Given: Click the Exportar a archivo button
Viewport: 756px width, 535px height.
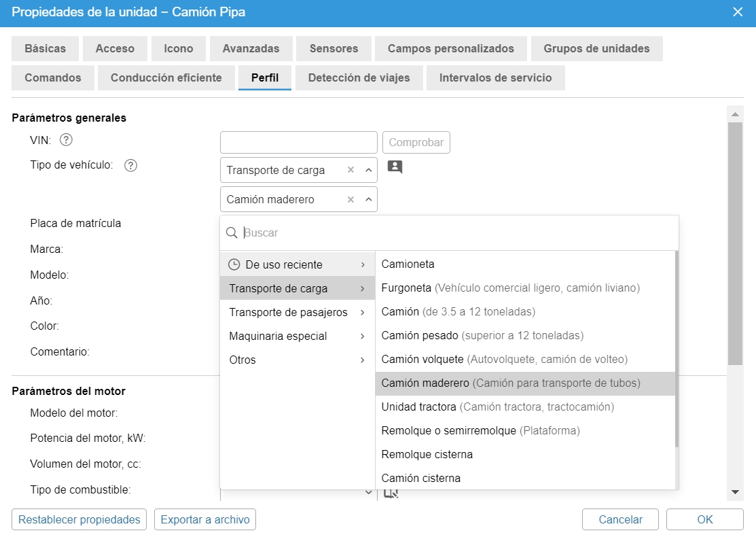Looking at the screenshot, I should 205,519.
